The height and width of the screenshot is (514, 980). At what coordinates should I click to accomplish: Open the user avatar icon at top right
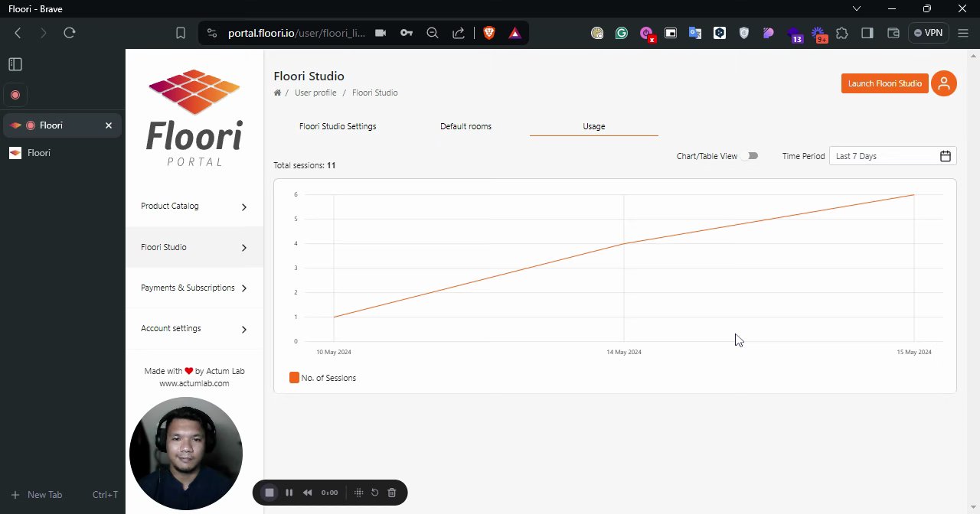point(944,83)
